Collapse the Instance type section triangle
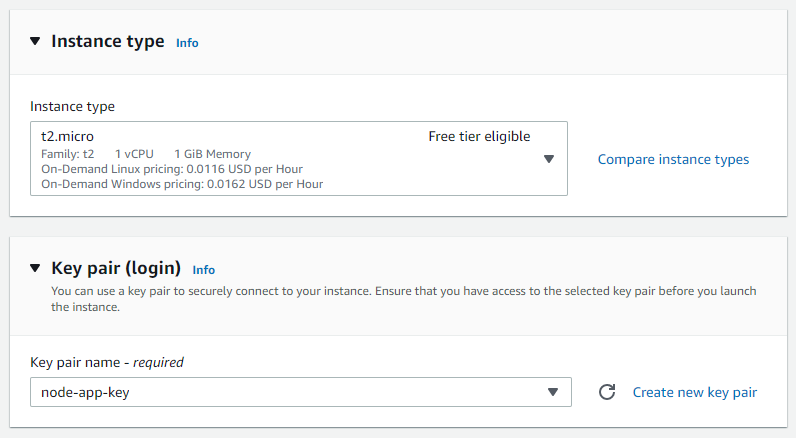 tap(35, 42)
